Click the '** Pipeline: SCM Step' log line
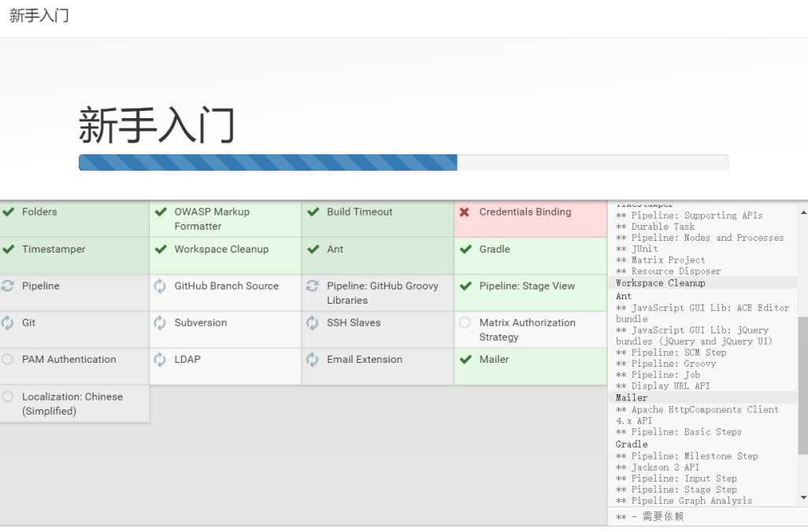Screen dimensions: 808x532 [x=671, y=353]
